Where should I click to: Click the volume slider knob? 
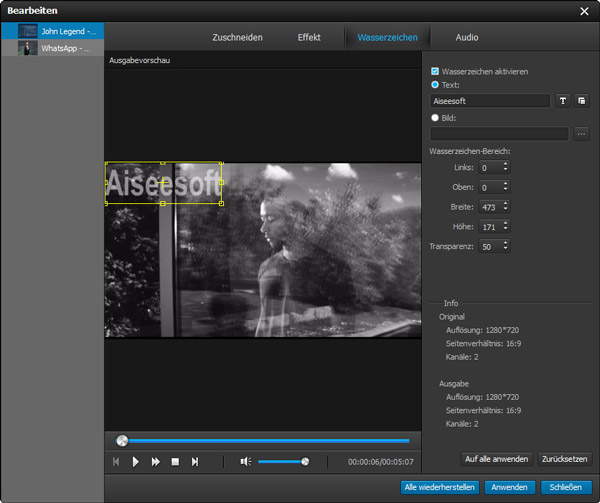pyautogui.click(x=305, y=462)
